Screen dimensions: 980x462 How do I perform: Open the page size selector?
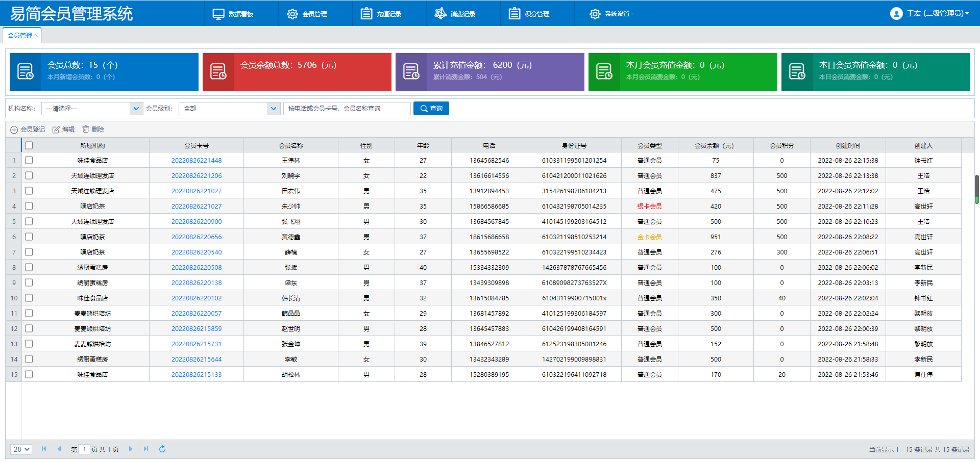[x=21, y=449]
